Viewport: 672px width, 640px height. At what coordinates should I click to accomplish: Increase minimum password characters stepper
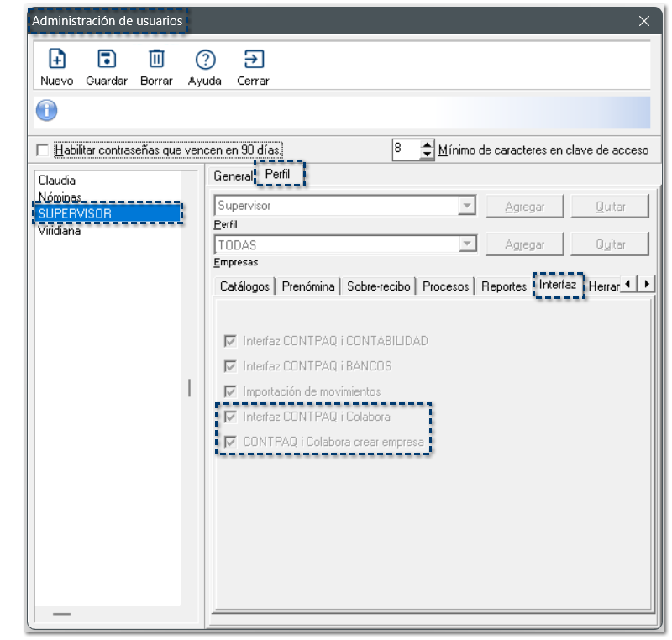(x=428, y=145)
